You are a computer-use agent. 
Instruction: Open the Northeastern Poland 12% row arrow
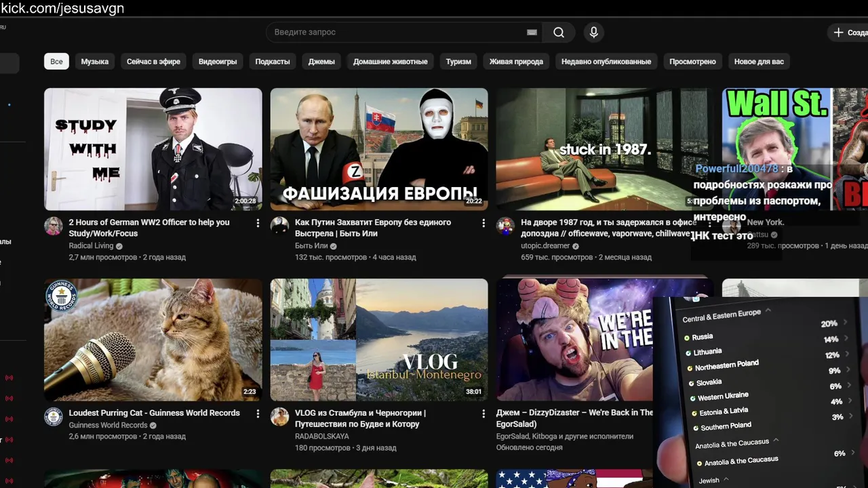point(848,354)
